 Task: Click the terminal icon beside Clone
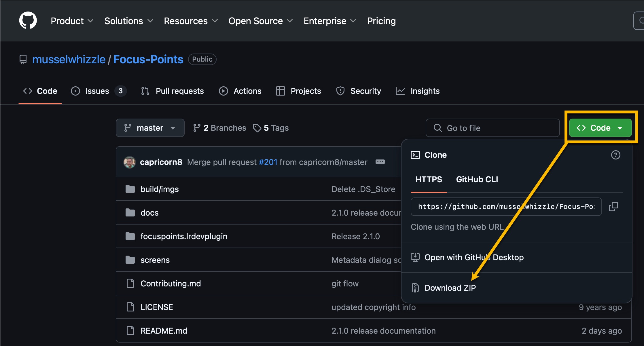point(415,155)
